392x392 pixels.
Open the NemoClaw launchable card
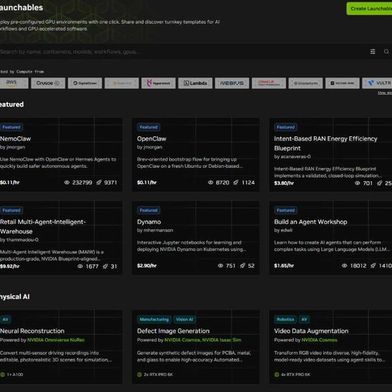[60, 155]
